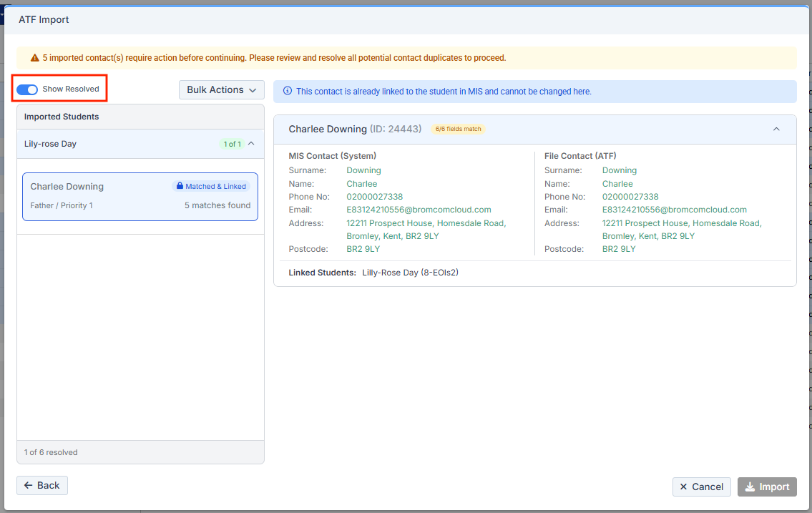The image size is (812, 513).
Task: Toggle the Show Resolved switch
Action: (x=27, y=89)
